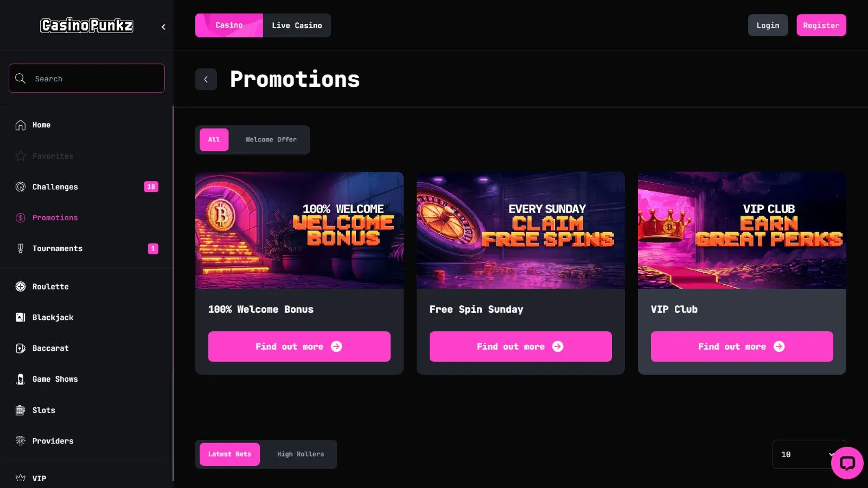Click the Register button

tap(821, 25)
